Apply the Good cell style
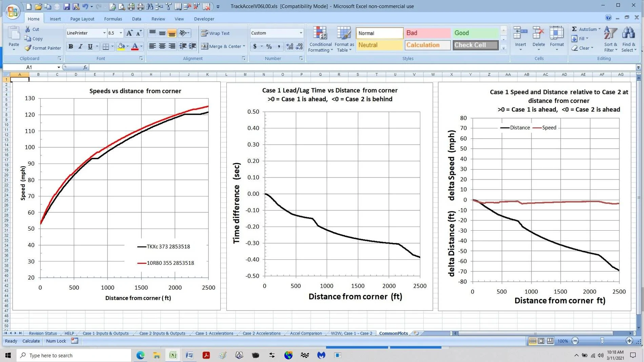 (476, 33)
